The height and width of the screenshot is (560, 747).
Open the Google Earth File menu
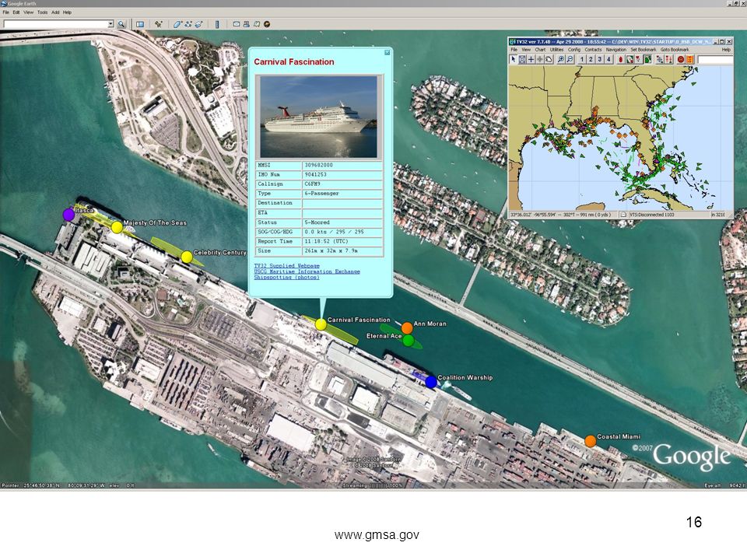point(5,12)
